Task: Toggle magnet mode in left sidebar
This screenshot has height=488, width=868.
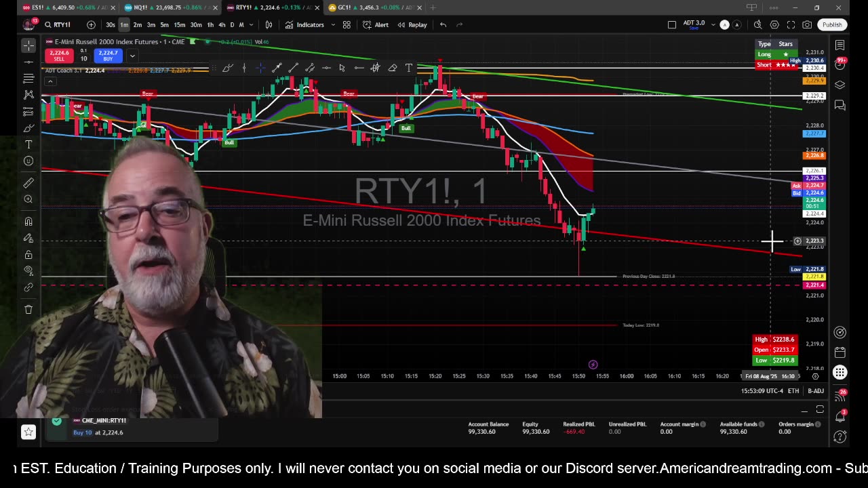Action: tap(28, 222)
